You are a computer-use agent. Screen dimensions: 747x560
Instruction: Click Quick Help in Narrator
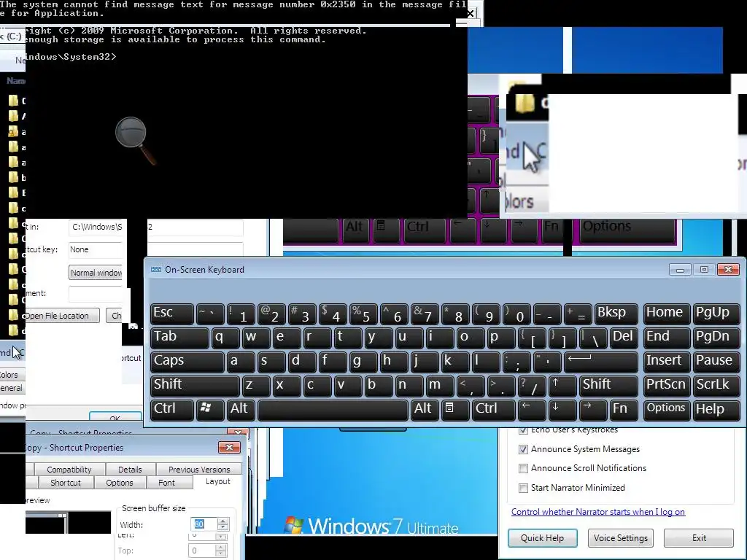click(542, 538)
